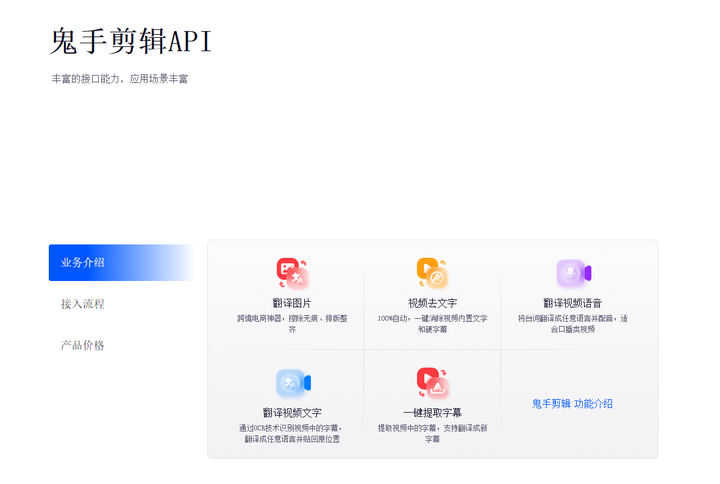
Task: Click the 一键提取字幕 red icon
Action: [432, 383]
